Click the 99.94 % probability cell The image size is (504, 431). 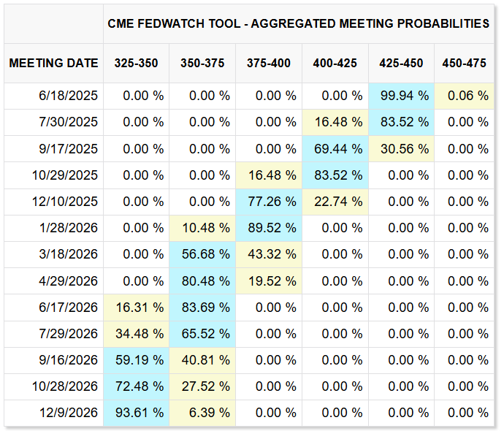pyautogui.click(x=401, y=96)
